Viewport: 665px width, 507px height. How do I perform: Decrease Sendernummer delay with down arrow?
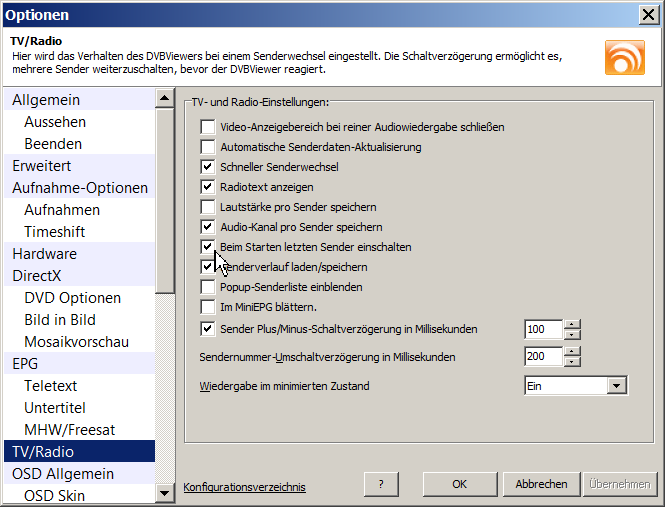tap(572, 361)
